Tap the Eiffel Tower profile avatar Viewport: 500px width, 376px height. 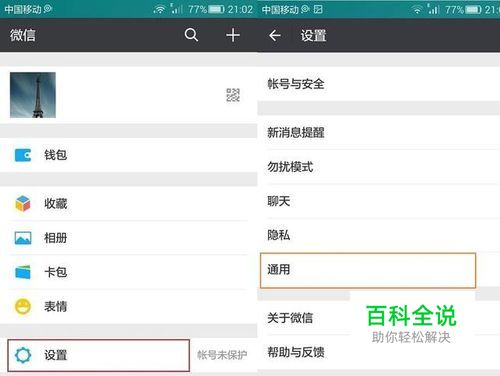33,95
